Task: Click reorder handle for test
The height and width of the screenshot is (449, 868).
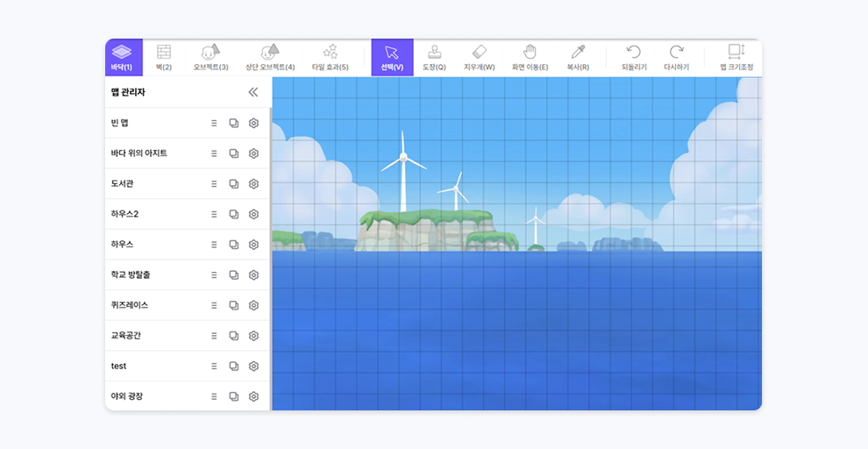Action: [214, 367]
